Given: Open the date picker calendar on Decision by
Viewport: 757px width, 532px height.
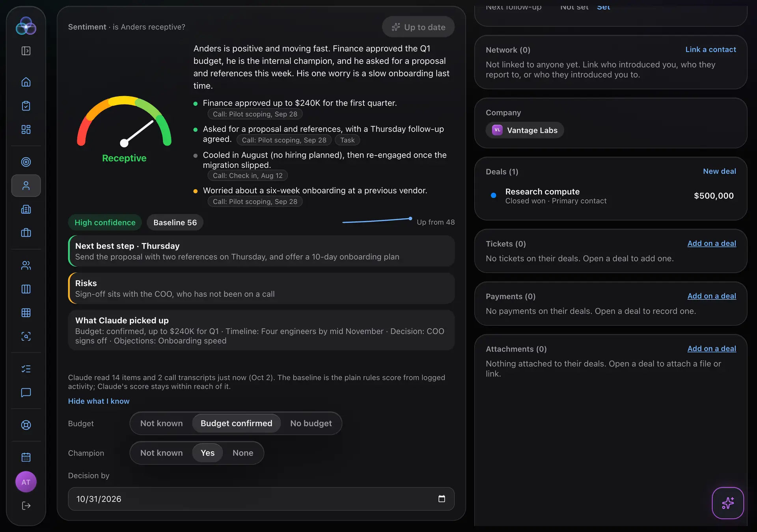Looking at the screenshot, I should coord(442,499).
